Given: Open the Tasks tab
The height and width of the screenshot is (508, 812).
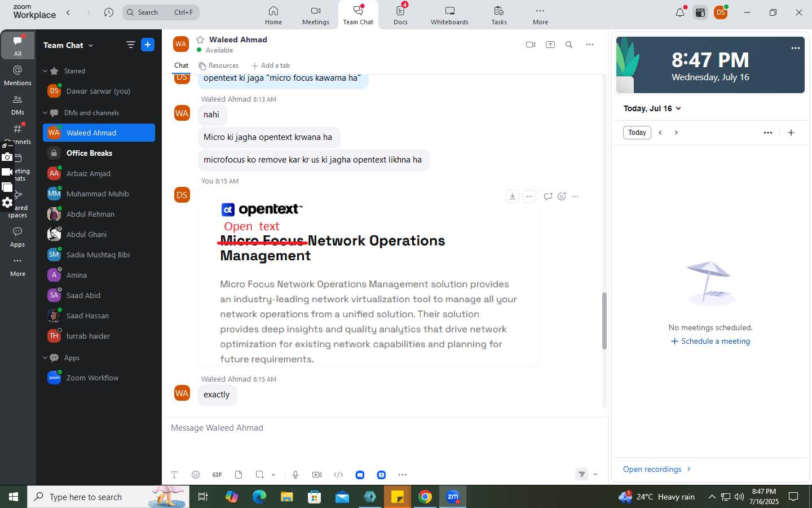Looking at the screenshot, I should click(499, 15).
